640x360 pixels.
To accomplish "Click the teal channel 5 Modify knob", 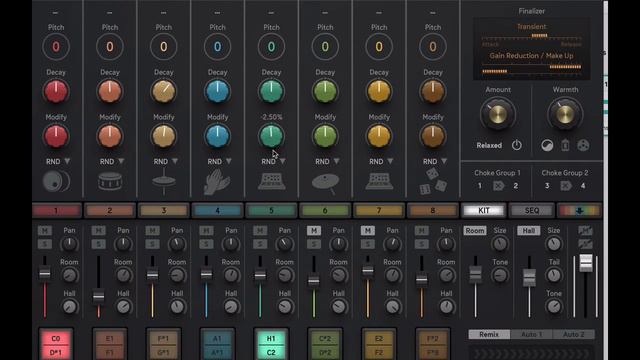I will click(271, 136).
